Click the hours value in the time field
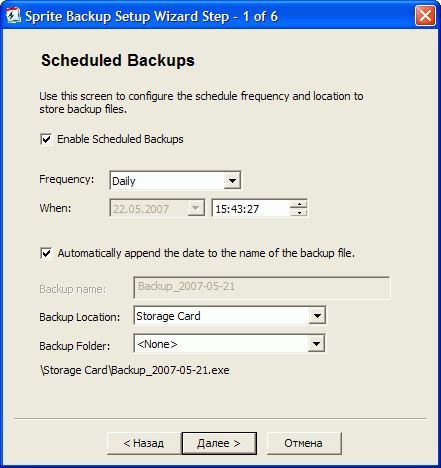Image resolution: width=441 pixels, height=468 pixels. click(220, 209)
